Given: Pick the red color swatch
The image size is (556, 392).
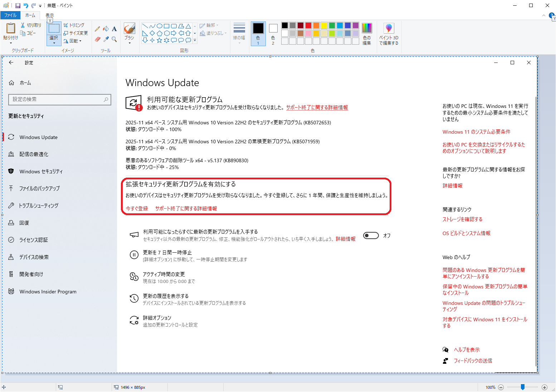Looking at the screenshot, I should (308, 25).
